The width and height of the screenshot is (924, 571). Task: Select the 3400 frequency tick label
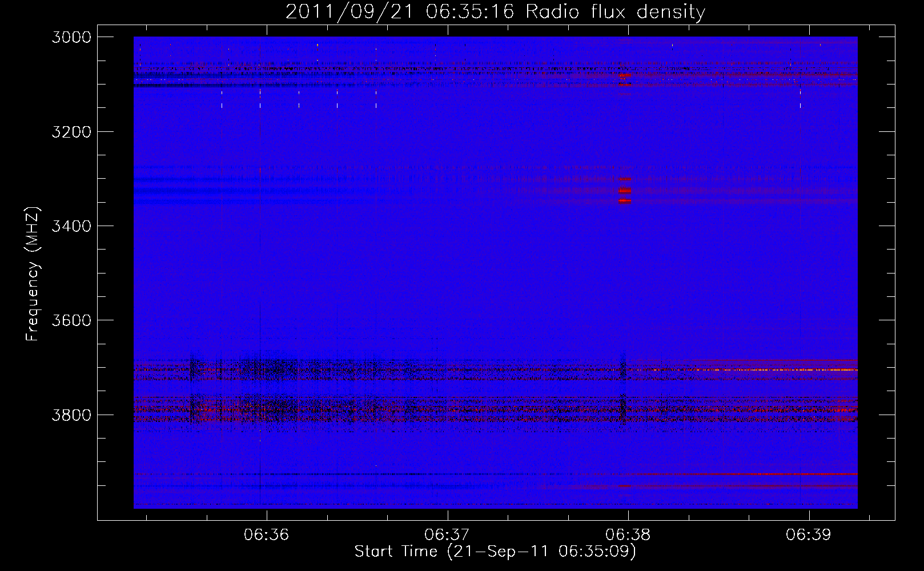[71, 226]
